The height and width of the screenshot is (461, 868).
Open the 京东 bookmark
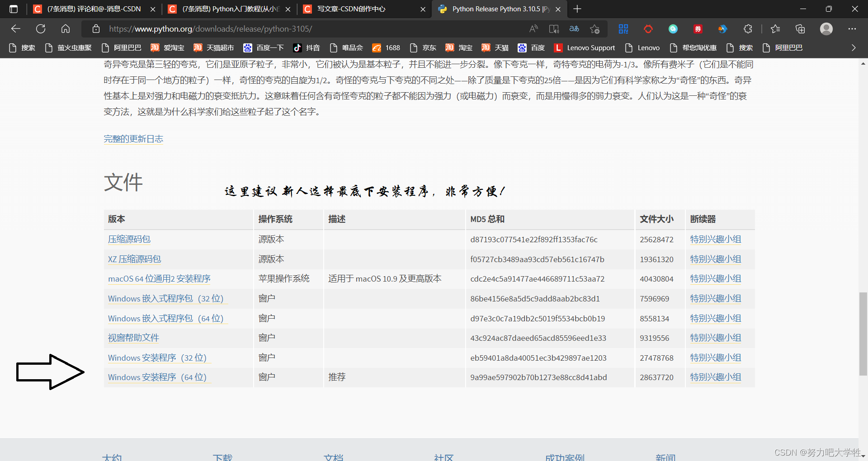[x=423, y=47]
